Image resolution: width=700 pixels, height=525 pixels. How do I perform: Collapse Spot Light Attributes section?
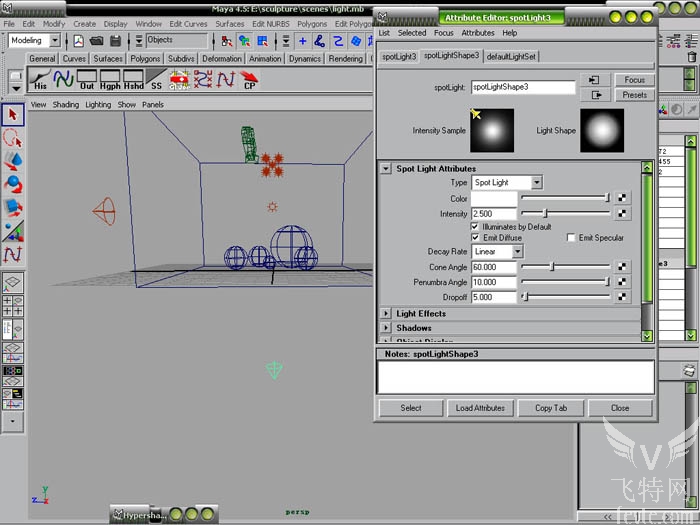386,169
